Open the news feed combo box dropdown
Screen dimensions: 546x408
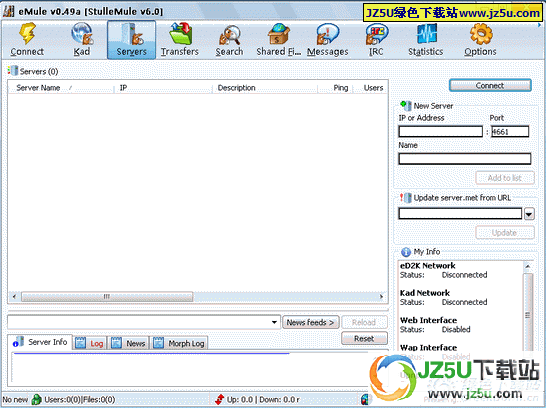(274, 322)
